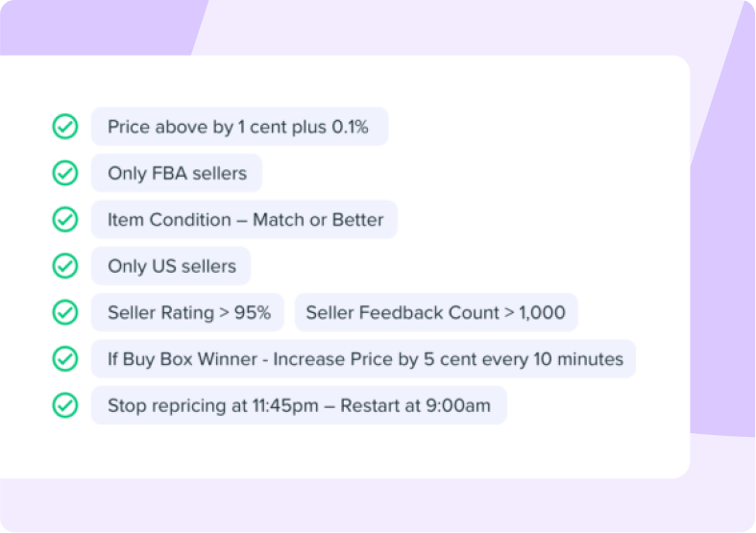The image size is (756, 533).
Task: Toggle the checkmark beside Item Condition rule
Action: [x=65, y=220]
